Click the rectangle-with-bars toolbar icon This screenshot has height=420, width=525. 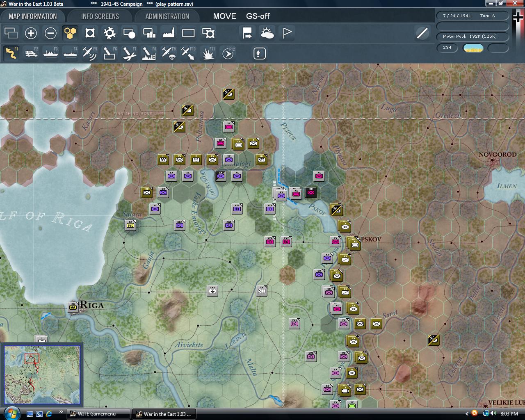[149, 33]
